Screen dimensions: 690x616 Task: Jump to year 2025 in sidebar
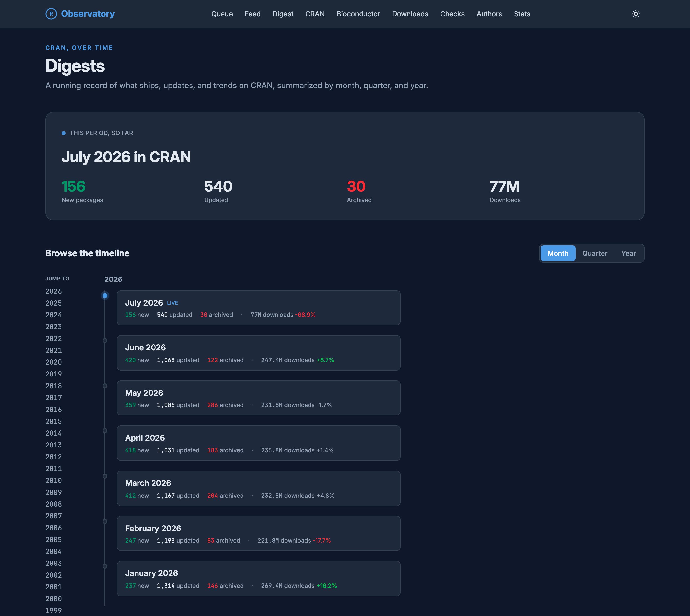coord(53,303)
